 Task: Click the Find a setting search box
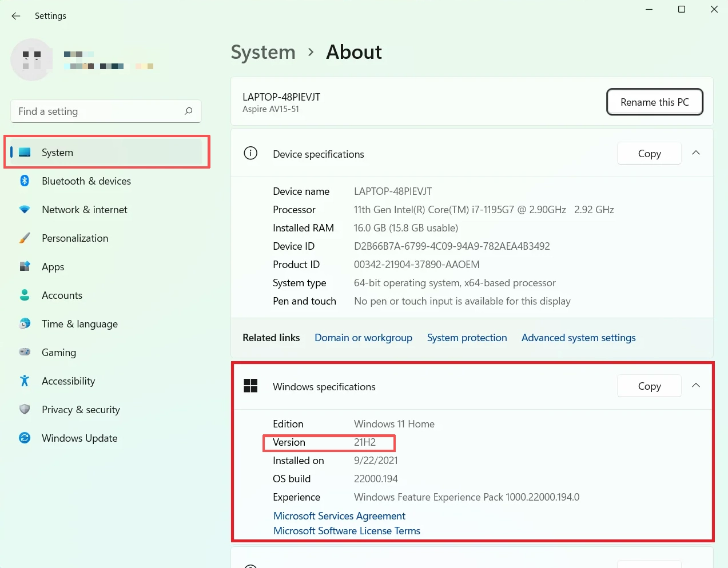[106, 111]
